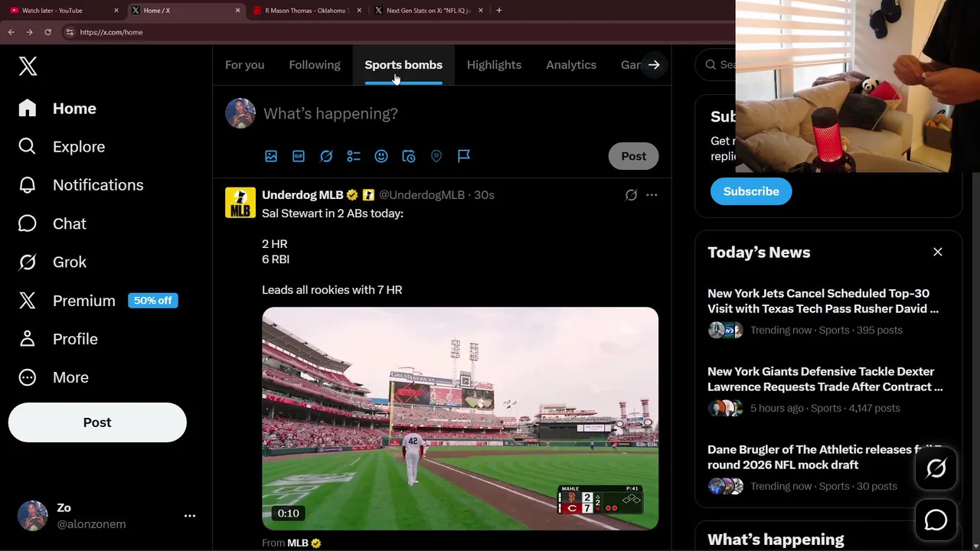Image resolution: width=980 pixels, height=551 pixels.
Task: Show more timeline tabs with arrow
Action: click(654, 65)
